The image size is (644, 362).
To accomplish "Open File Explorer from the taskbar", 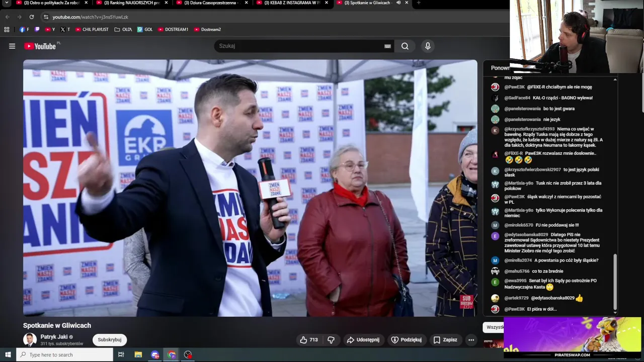I will [138, 355].
